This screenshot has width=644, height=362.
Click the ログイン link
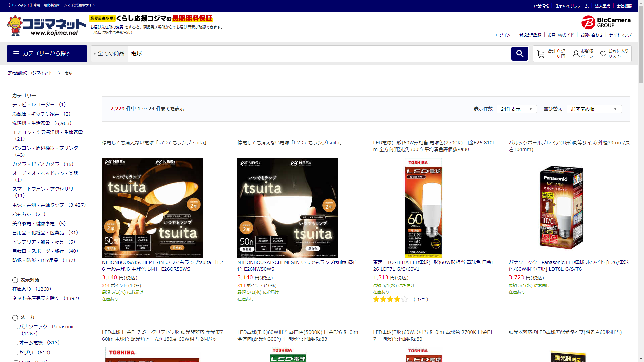pos(503,35)
